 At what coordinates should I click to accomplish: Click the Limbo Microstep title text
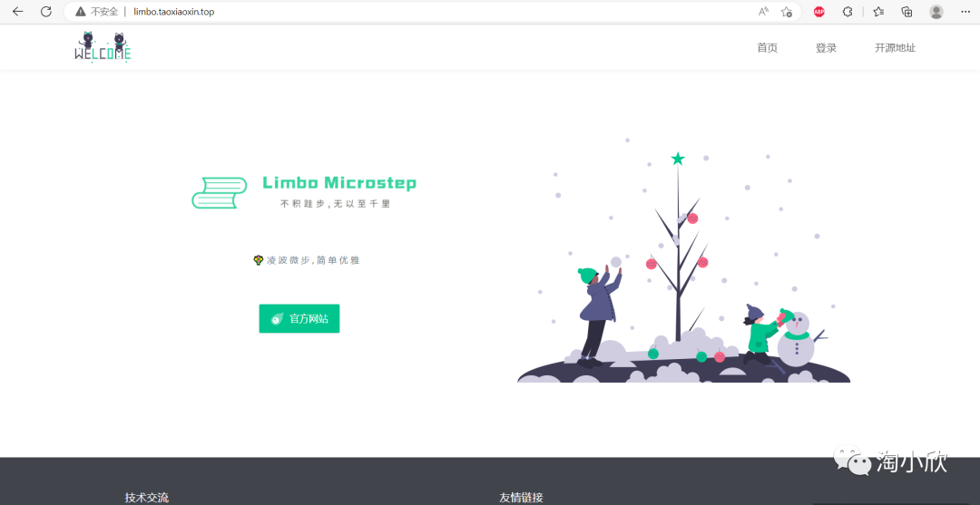click(339, 183)
